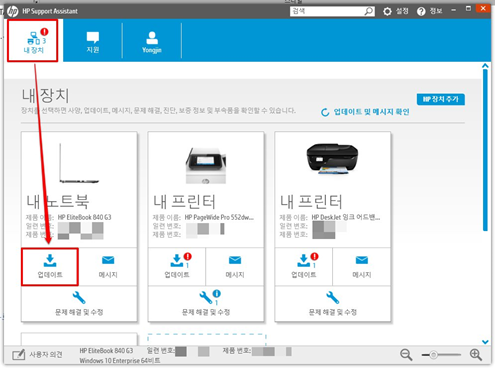
Task: Click refresh icon beside 업데이트 및 메시지 확인
Action: [x=325, y=112]
